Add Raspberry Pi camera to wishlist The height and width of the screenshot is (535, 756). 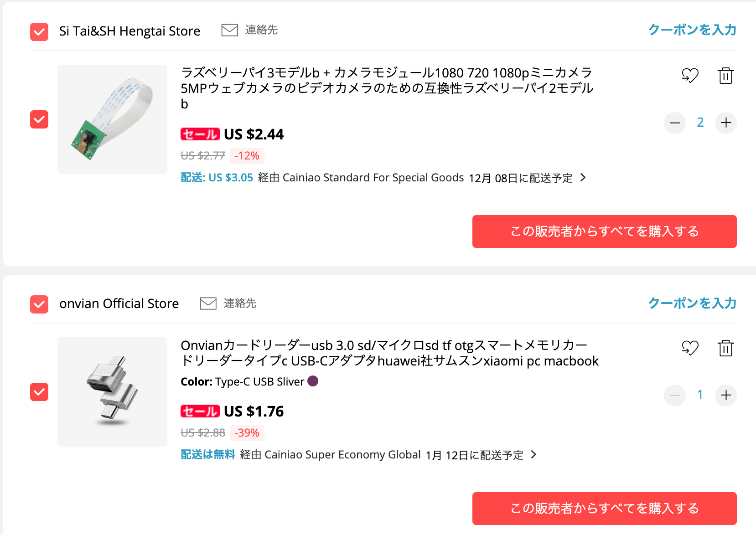pos(690,75)
